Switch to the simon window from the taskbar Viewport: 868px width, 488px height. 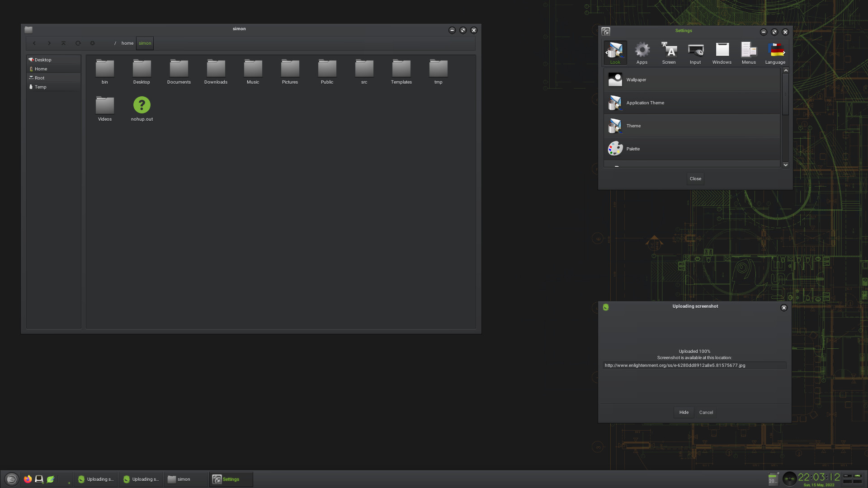point(183,479)
